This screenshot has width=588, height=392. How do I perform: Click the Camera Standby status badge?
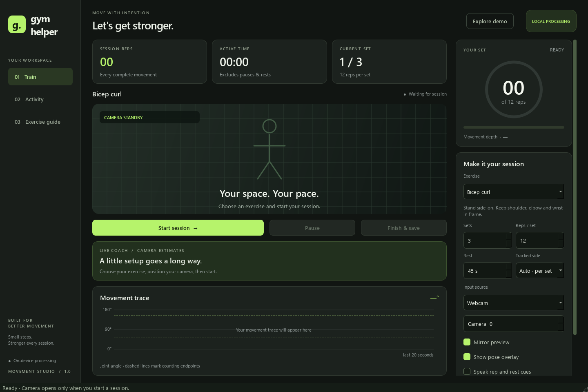point(149,117)
